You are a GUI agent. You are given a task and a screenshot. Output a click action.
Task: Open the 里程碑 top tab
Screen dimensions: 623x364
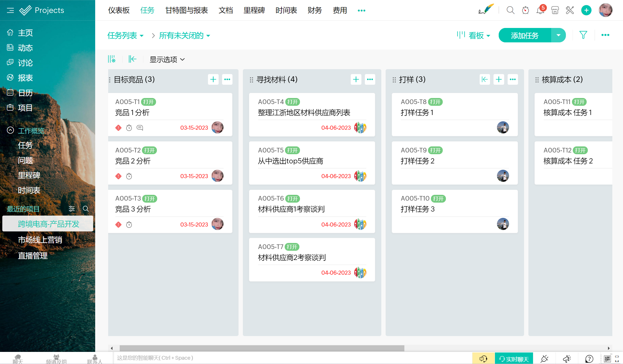coord(254,10)
